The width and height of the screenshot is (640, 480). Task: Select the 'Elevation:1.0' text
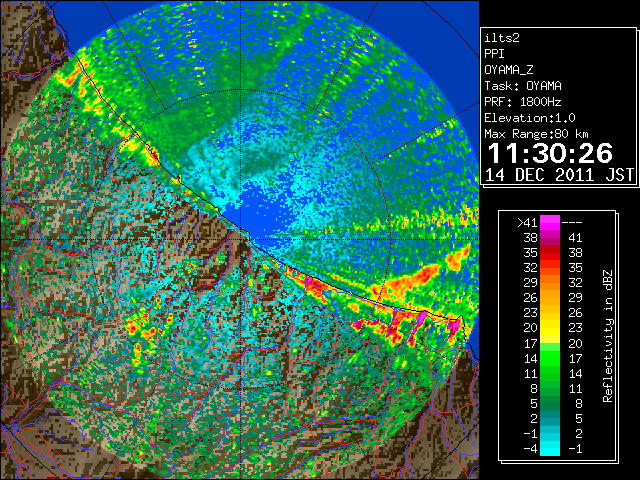pyautogui.click(x=530, y=118)
